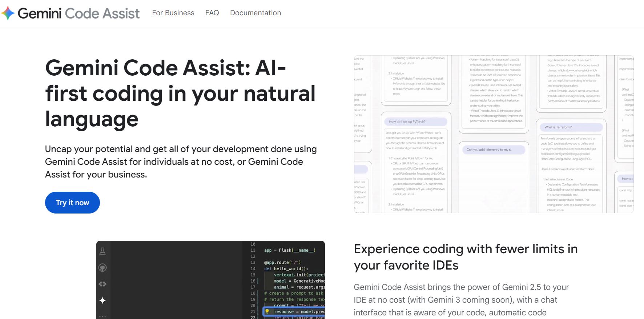Go to the Documentation page
The width and height of the screenshot is (644, 319).
(x=255, y=13)
